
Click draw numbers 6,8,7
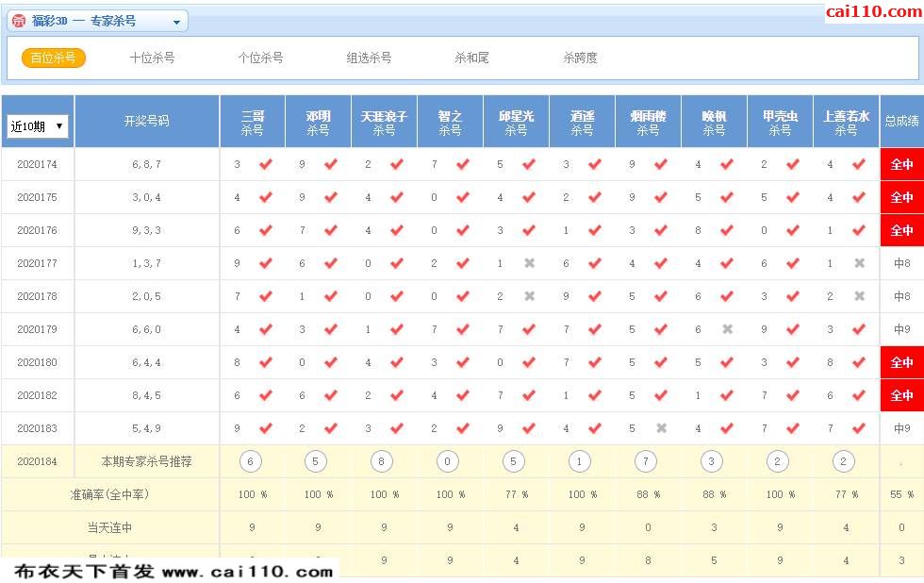point(146,164)
